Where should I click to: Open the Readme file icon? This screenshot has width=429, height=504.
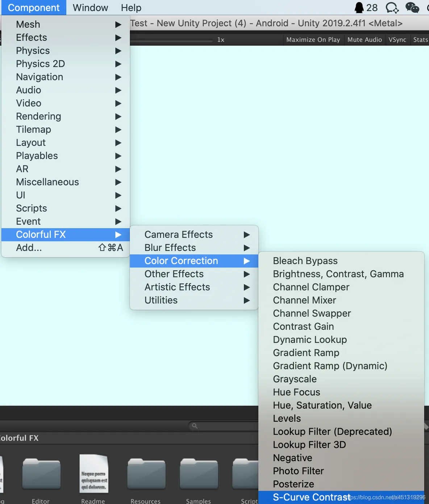[94, 474]
